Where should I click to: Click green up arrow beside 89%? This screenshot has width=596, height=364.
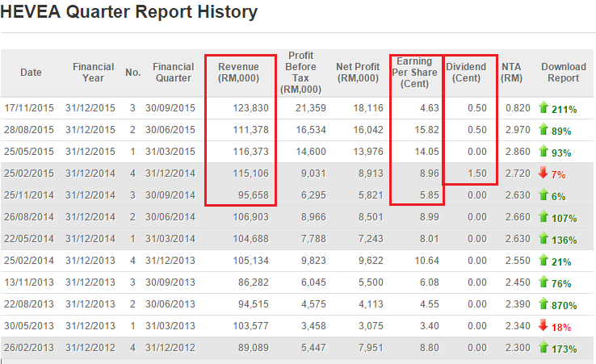coord(544,129)
